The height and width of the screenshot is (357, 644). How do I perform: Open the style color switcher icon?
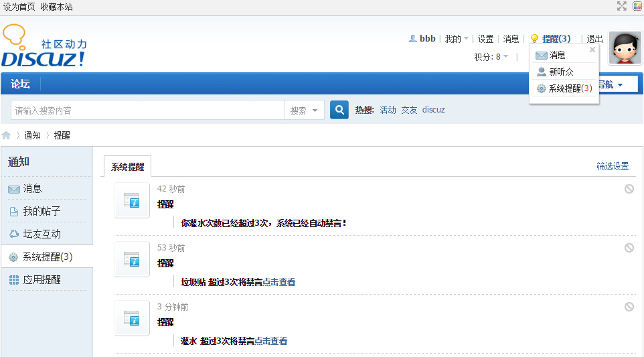tap(637, 6)
